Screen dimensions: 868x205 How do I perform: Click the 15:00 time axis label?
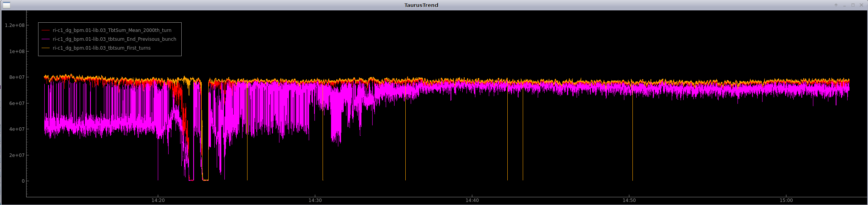tap(786, 200)
